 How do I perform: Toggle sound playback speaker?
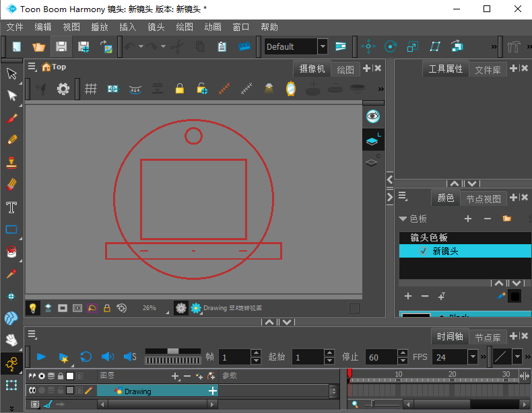click(108, 356)
